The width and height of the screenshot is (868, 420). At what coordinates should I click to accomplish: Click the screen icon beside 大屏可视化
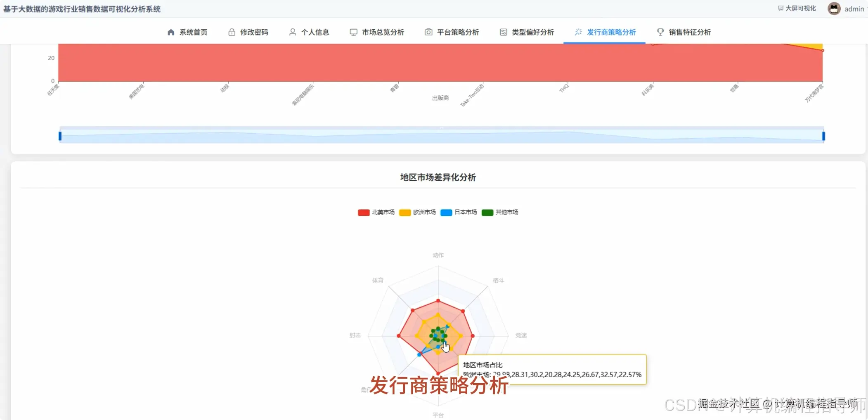(x=780, y=8)
